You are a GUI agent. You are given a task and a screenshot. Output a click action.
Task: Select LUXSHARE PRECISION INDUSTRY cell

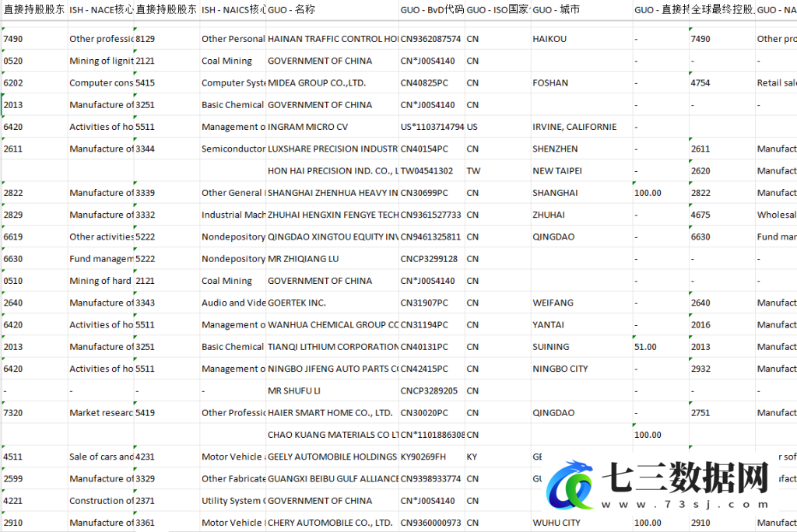[x=332, y=149]
